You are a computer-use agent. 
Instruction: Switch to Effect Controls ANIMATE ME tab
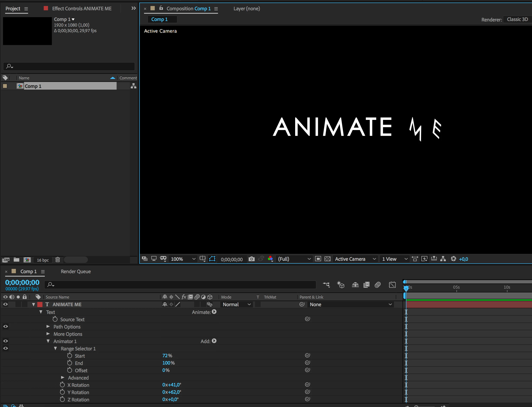[x=82, y=9]
